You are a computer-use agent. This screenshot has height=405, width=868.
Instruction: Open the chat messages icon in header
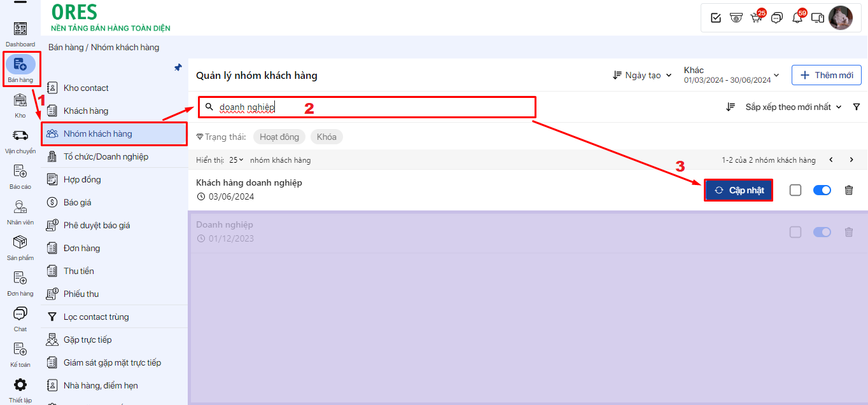[x=776, y=18]
